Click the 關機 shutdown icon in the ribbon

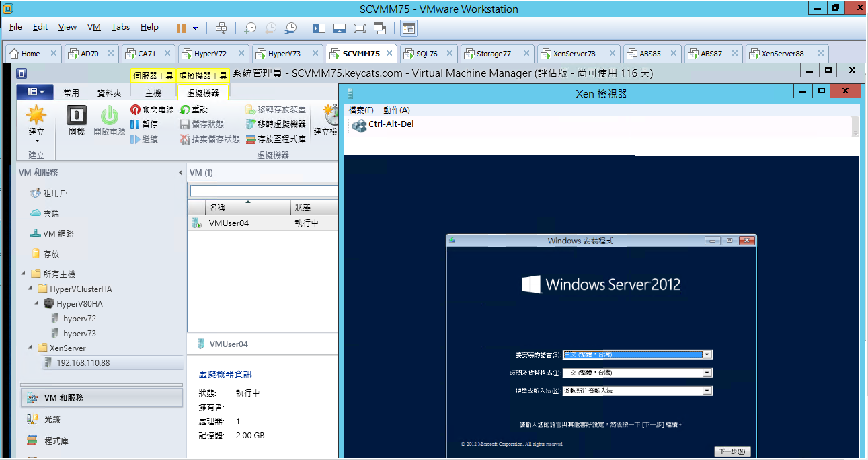77,115
